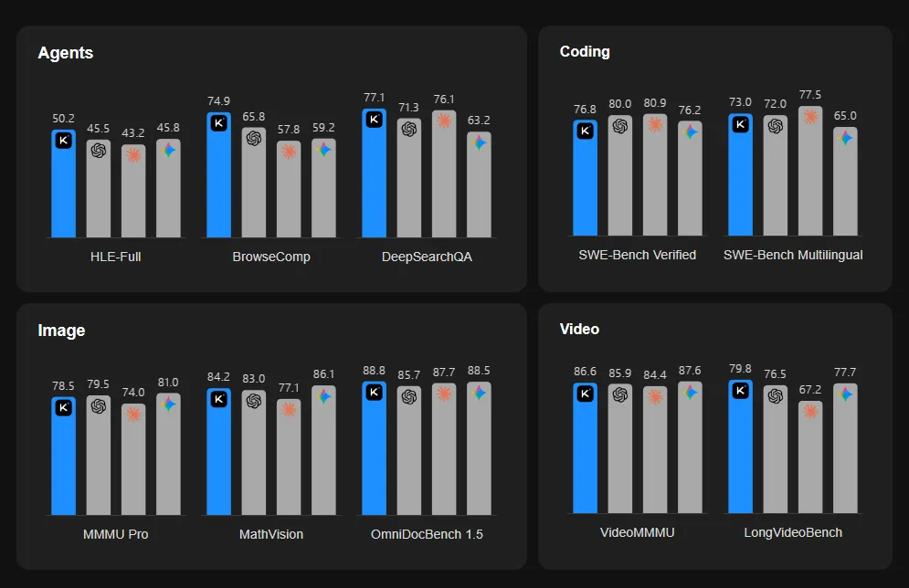Screen dimensions: 909x588
Task: Click the OpenAI logo on MMMU Pro bar
Action: click(99, 406)
